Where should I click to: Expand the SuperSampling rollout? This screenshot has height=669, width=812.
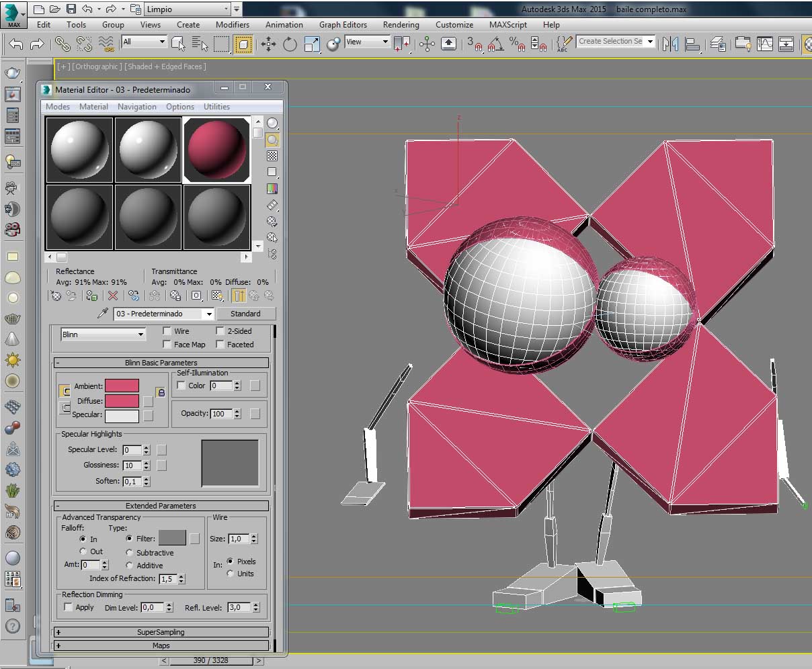pyautogui.click(x=161, y=632)
